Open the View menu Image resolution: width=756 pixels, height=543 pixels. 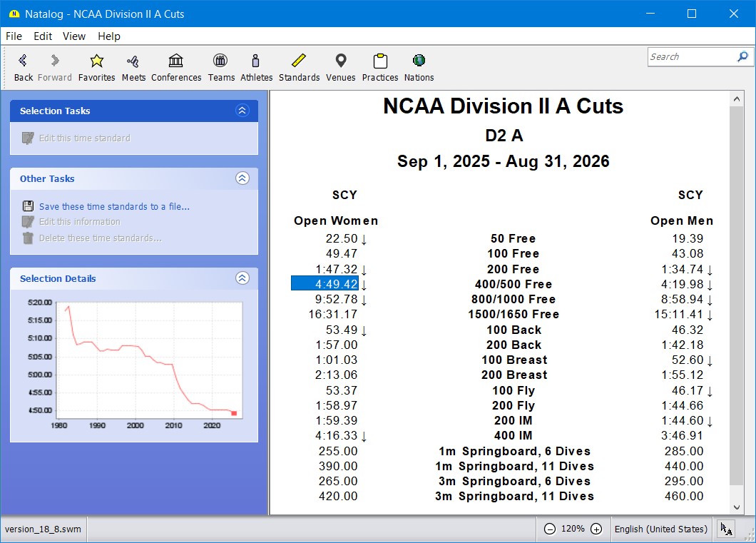click(73, 36)
